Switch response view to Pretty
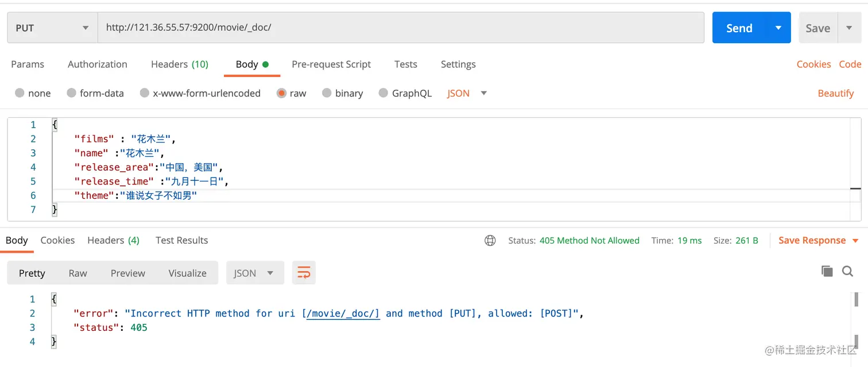This screenshot has height=367, width=868. pyautogui.click(x=32, y=273)
